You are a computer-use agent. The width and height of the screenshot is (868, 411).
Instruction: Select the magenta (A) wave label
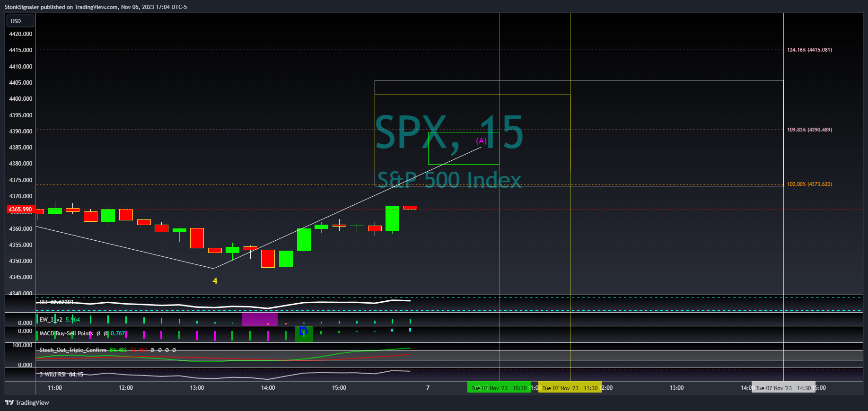point(481,140)
